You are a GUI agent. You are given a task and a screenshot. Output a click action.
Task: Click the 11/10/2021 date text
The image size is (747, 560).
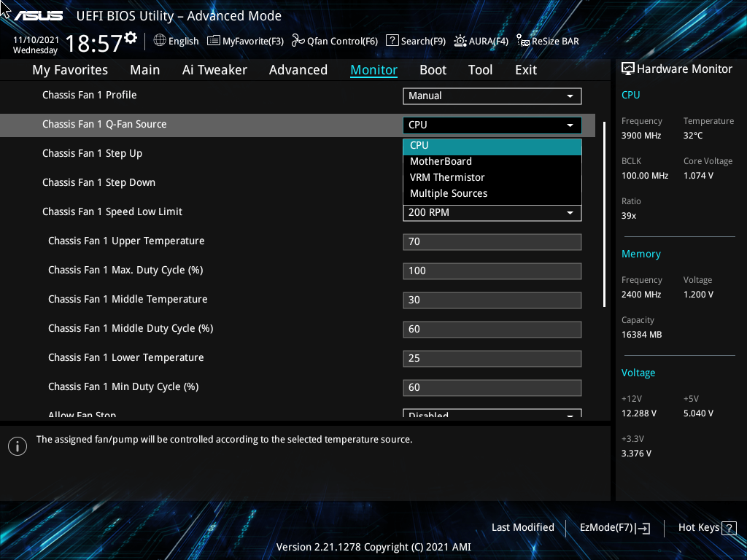click(36, 40)
